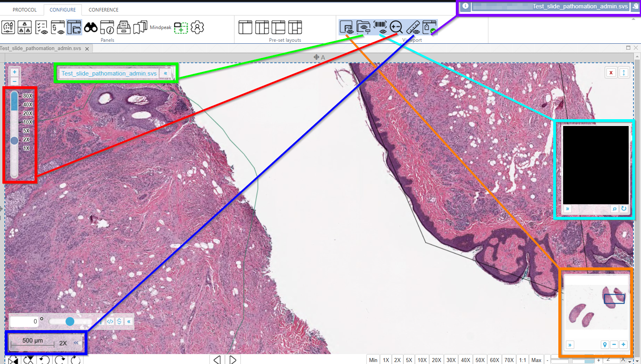
Task: Click the add viewport green plus icon
Action: point(181,27)
